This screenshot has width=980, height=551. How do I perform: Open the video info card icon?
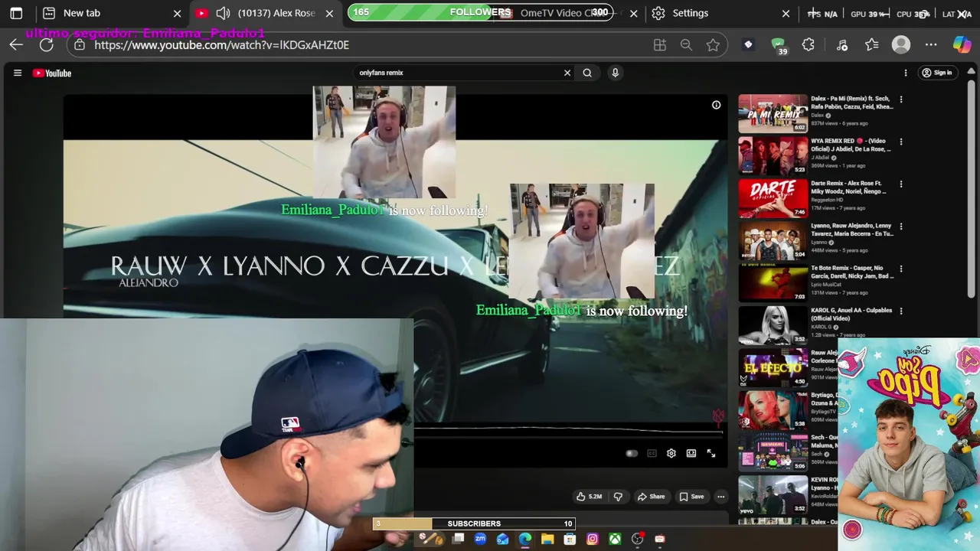(716, 105)
